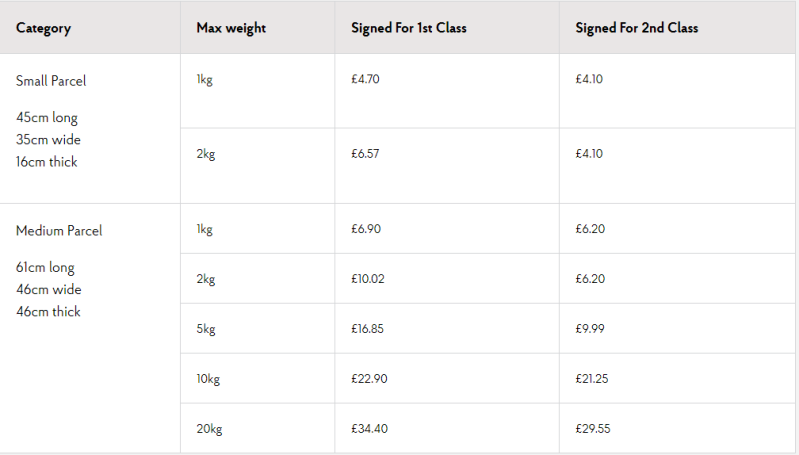Click the 61cm long dimension text
Screen dimensions: 799x455
click(x=45, y=268)
